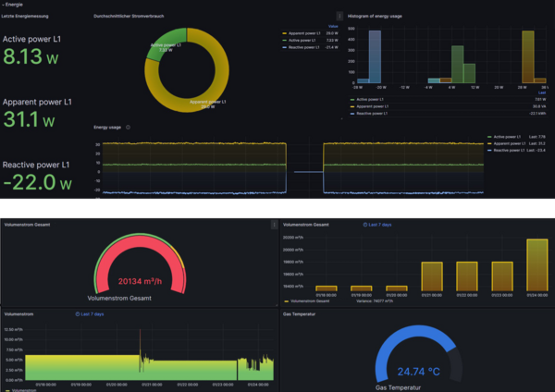Sort the pie legend by Value header
Viewport: 555px width, 392px height.
click(x=333, y=26)
